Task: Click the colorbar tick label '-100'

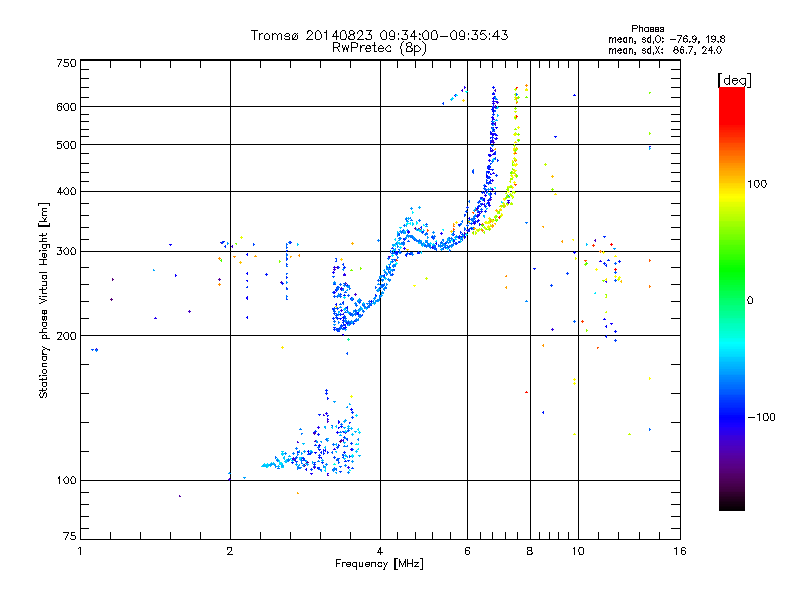Action: pyautogui.click(x=761, y=417)
